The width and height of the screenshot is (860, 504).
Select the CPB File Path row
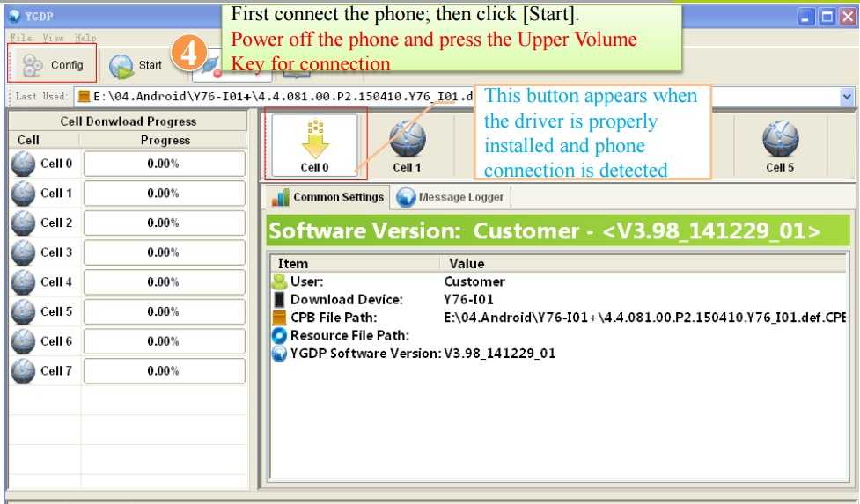pyautogui.click(x=334, y=318)
